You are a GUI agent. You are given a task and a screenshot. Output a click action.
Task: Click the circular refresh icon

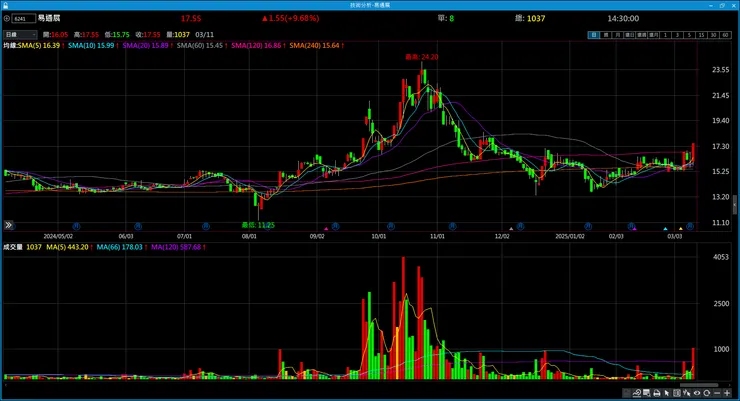click(706, 393)
